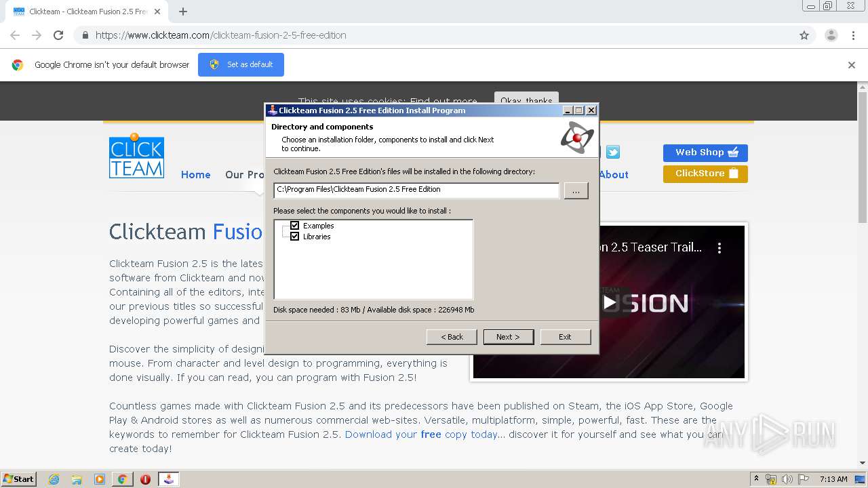This screenshot has width=868, height=488.
Task: Click 'Set as default' browser button
Action: tap(241, 65)
